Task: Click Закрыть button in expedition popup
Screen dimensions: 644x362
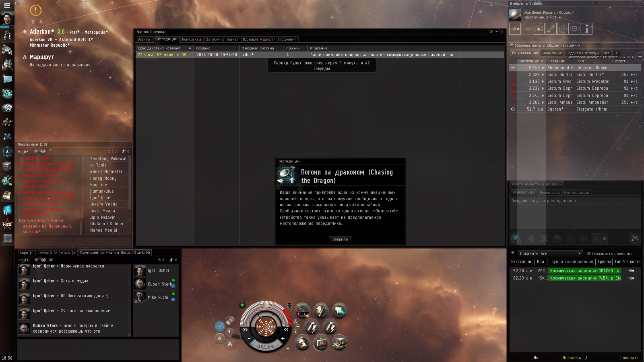Action: pos(340,239)
